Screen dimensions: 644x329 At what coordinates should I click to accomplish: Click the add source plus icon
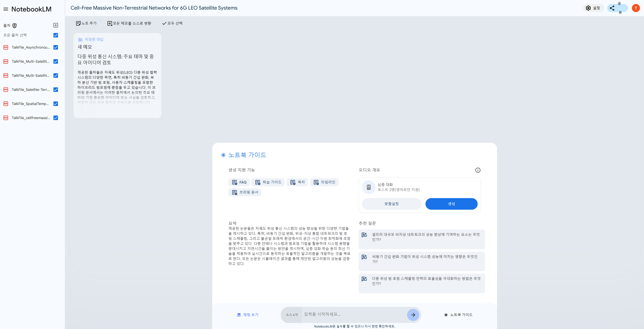[56, 25]
